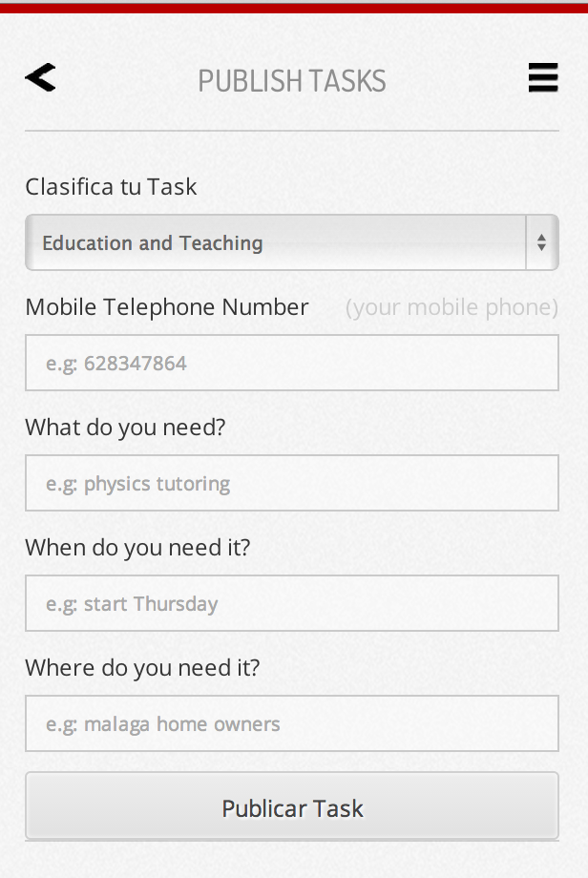Click the PUBLISH TASKS header title

point(292,81)
